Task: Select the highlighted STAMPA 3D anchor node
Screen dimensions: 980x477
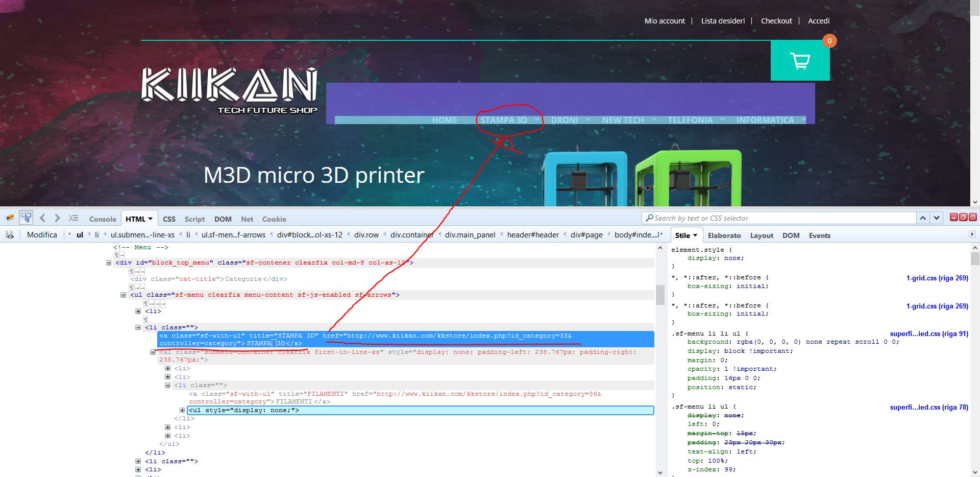Action: (x=406, y=340)
